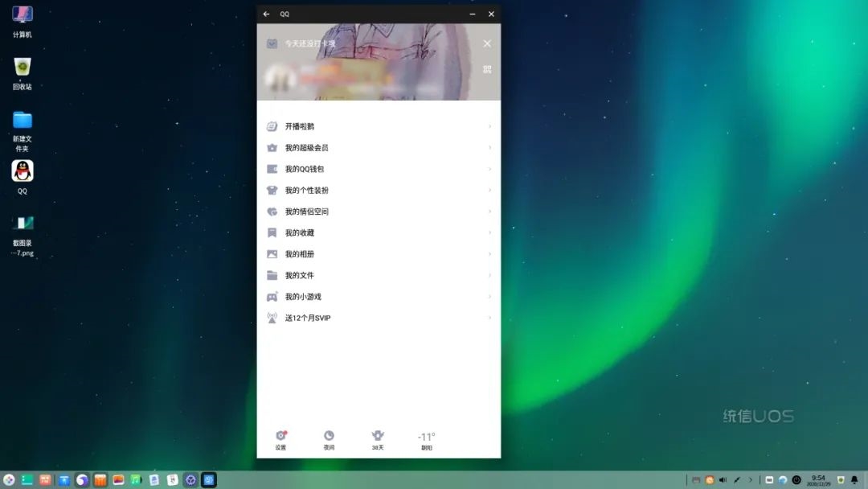
Task: Select the 回收站 desktop icon
Action: (23, 73)
